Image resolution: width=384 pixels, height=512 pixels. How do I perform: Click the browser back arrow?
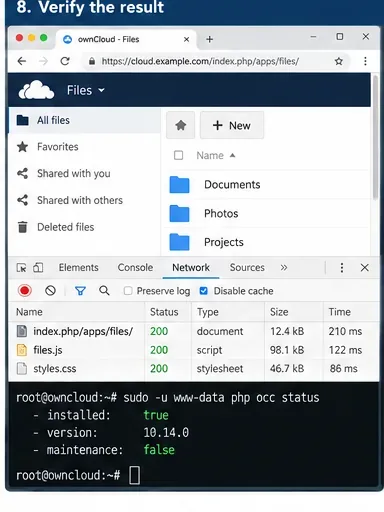click(x=22, y=61)
